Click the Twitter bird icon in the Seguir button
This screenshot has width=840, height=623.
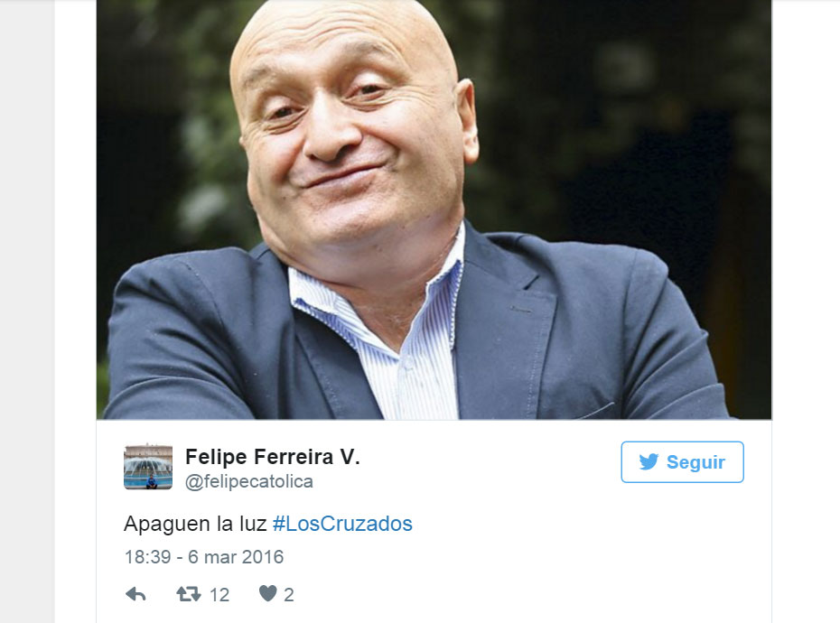tap(649, 461)
